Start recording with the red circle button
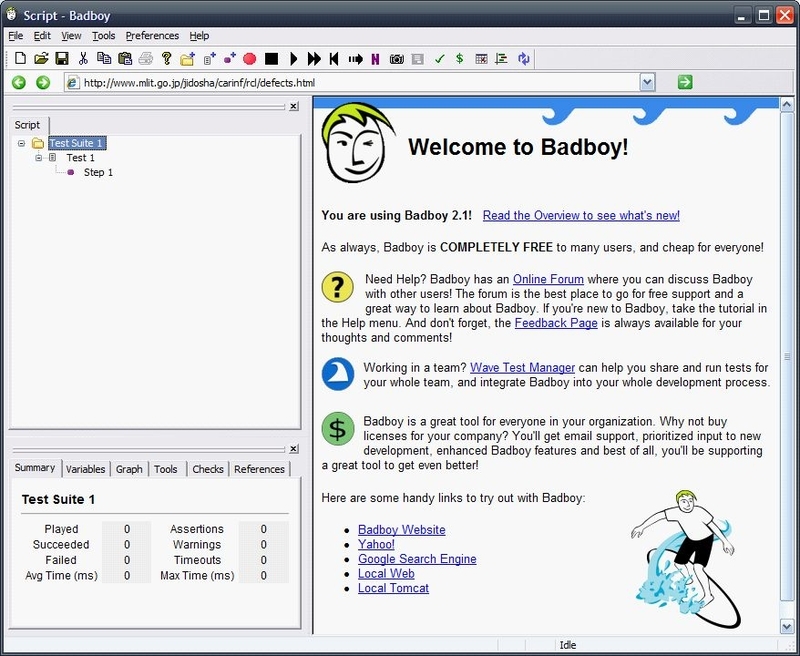Screen dimensions: 800x656 point(249,59)
